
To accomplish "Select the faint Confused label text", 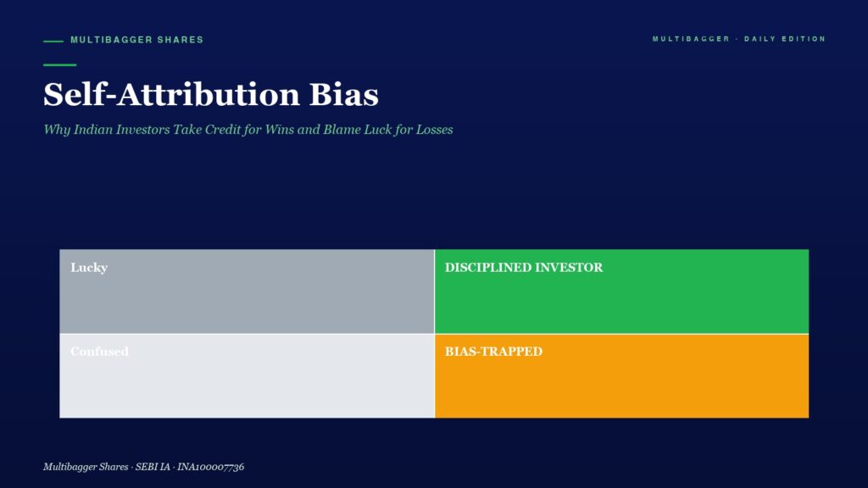I will (100, 352).
